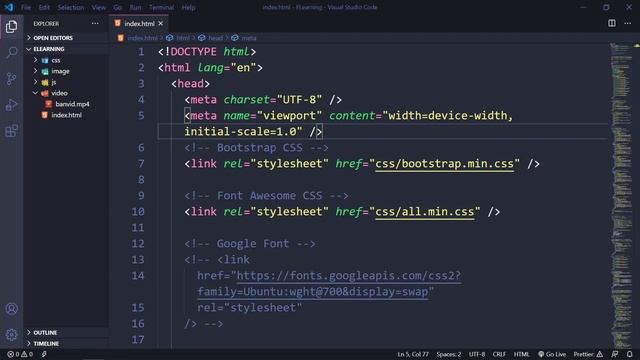Screen dimensions: 640x360
Task: Click the image folder icon
Action: 45,71
